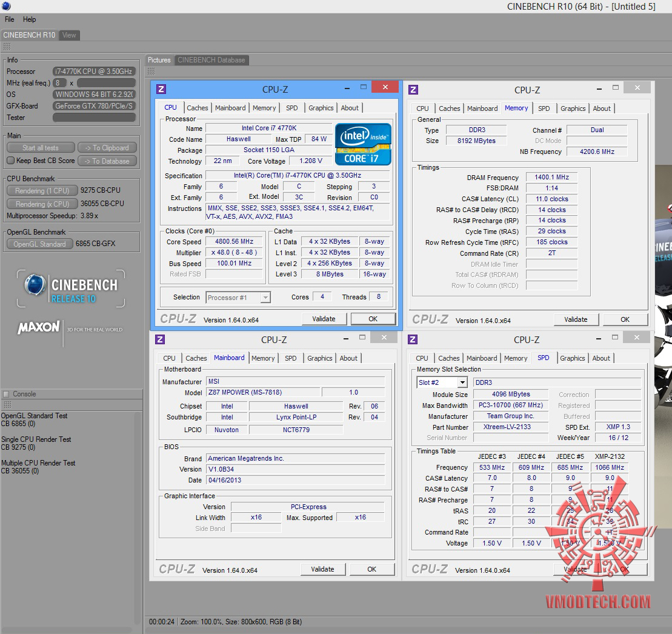Click the Z87 MPOWER (MS-7818) model field
Screen dimensions: 672x634
tap(263, 392)
